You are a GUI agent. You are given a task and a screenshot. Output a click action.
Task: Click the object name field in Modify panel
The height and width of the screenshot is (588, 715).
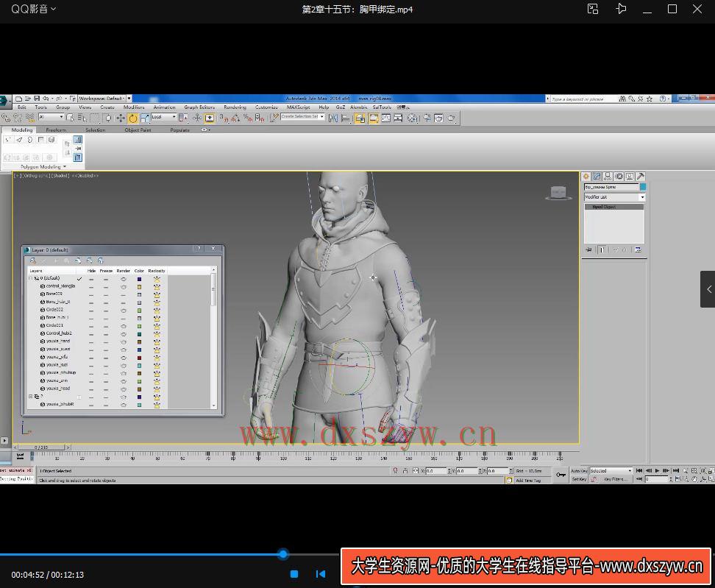611,187
